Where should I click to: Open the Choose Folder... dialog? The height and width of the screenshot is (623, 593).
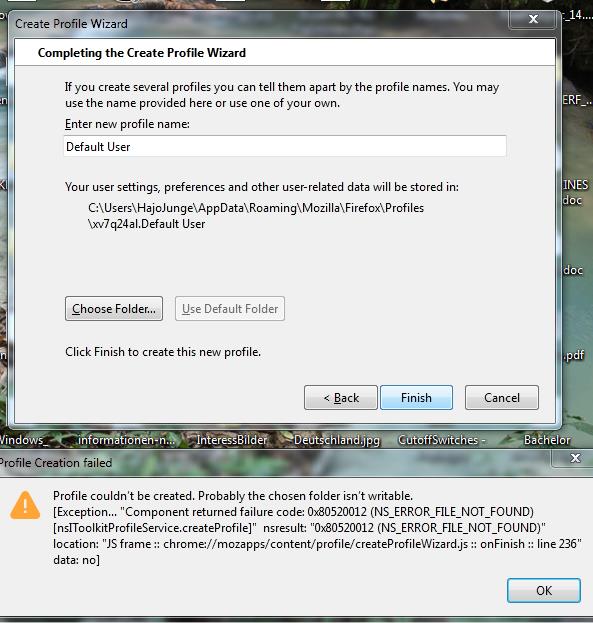point(114,308)
